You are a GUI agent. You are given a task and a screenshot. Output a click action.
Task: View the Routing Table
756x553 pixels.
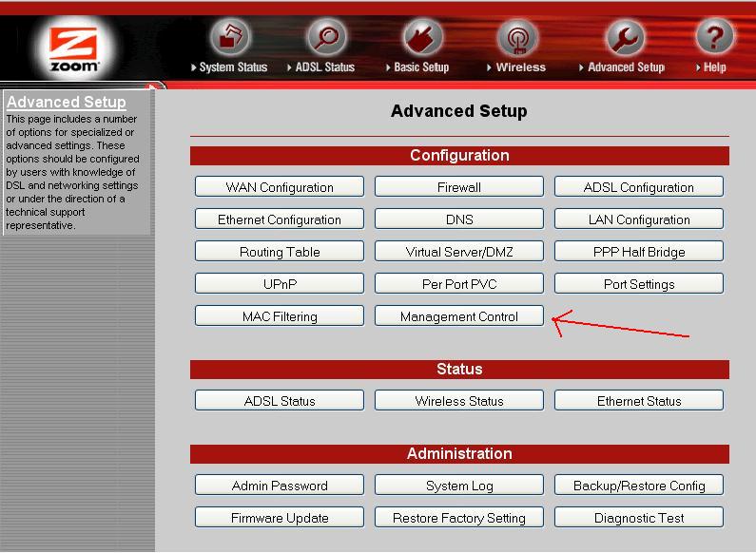point(280,252)
